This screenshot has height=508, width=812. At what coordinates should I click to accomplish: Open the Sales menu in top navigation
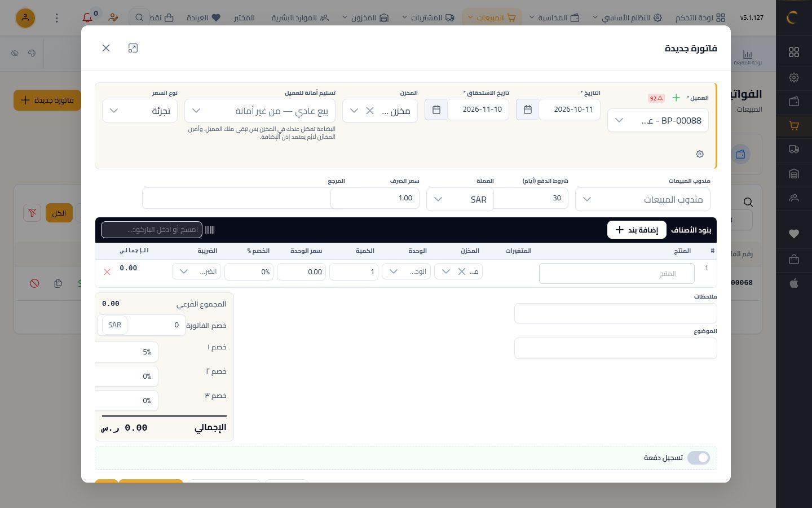pyautogui.click(x=492, y=17)
